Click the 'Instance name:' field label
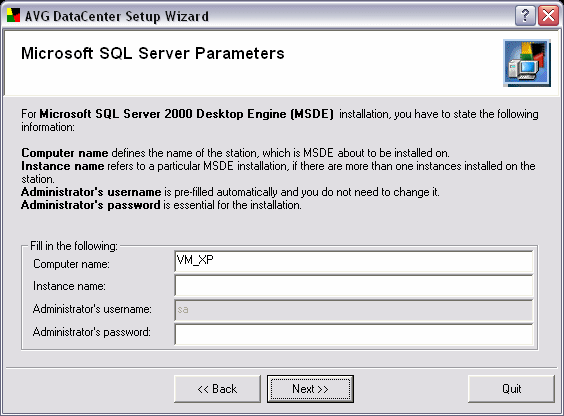The height and width of the screenshot is (416, 564). click(x=69, y=286)
